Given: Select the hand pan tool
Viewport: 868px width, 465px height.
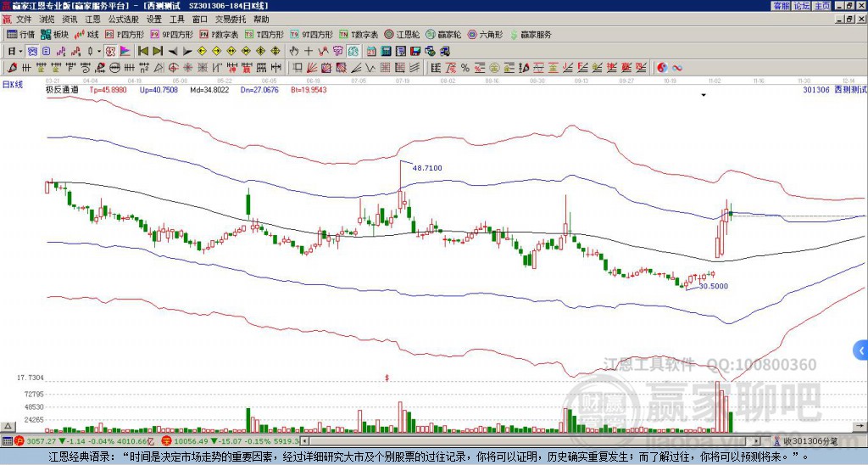Looking at the screenshot, I should 294,52.
